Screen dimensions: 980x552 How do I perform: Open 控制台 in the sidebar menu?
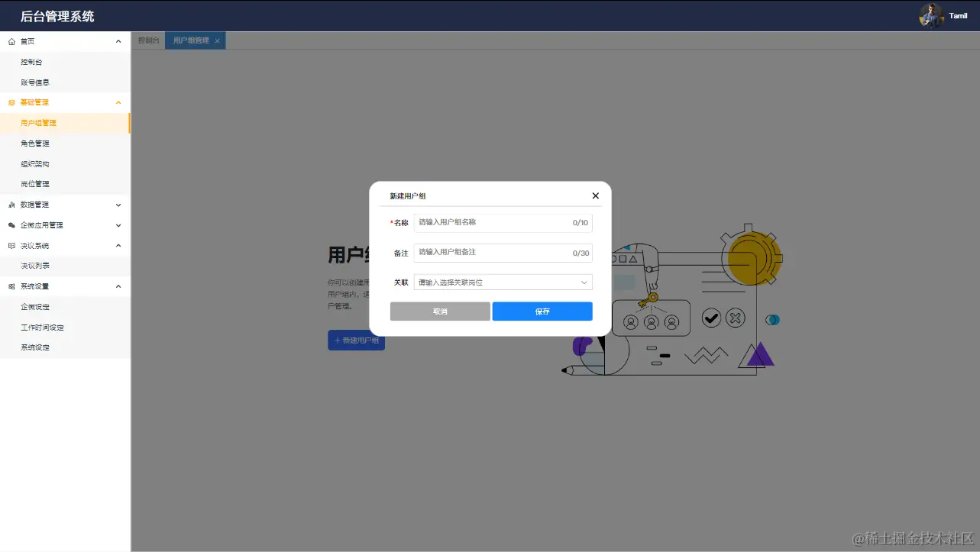[x=65, y=62]
